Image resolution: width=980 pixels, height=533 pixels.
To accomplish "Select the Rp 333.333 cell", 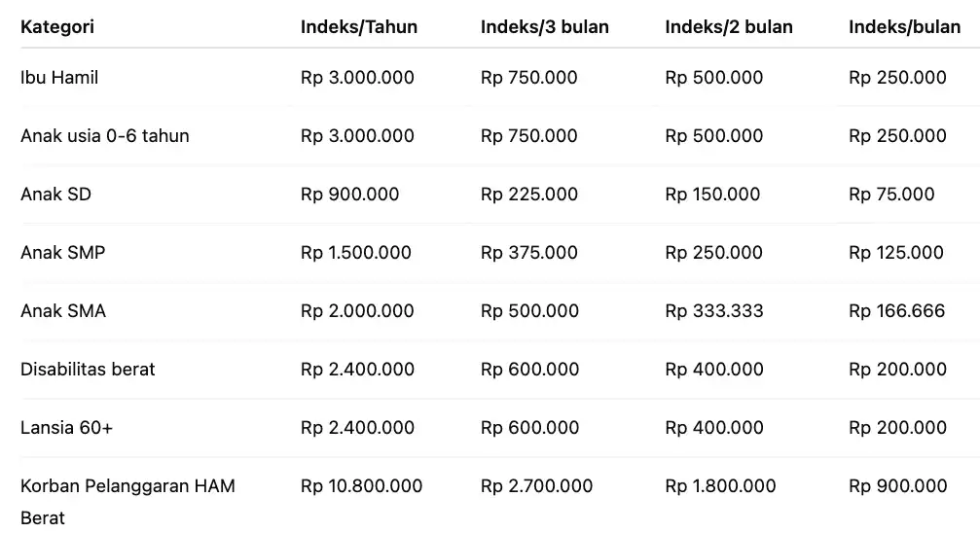I will pyautogui.click(x=713, y=311).
